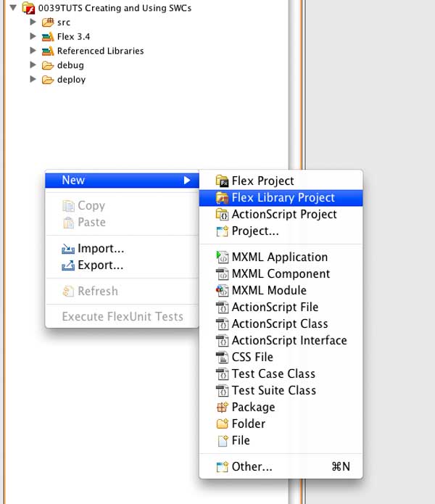Image resolution: width=435 pixels, height=504 pixels.
Task: Expand the Referenced Libraries node
Action: click(x=33, y=51)
